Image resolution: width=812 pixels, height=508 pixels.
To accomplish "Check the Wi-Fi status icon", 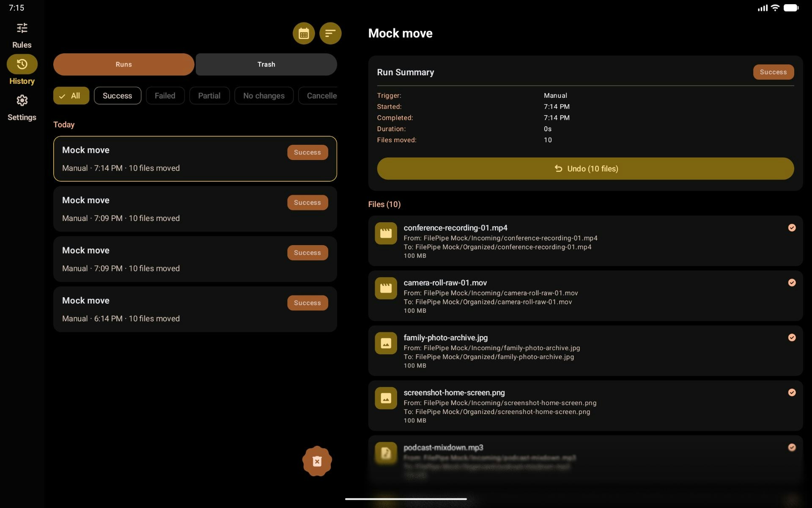I will pos(775,8).
